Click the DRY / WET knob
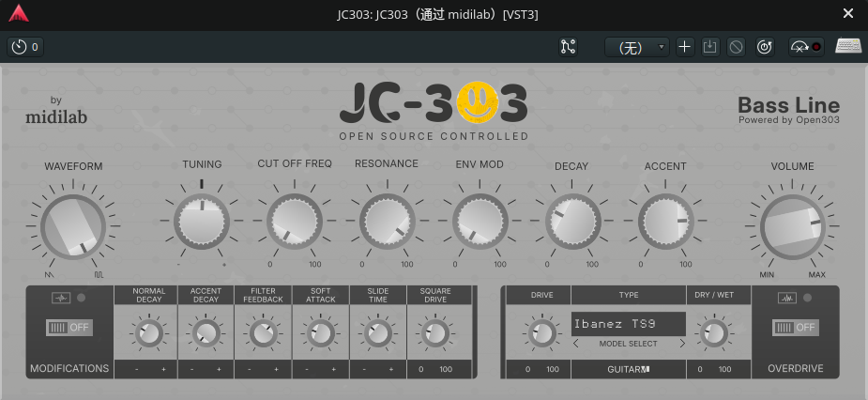 (x=714, y=334)
